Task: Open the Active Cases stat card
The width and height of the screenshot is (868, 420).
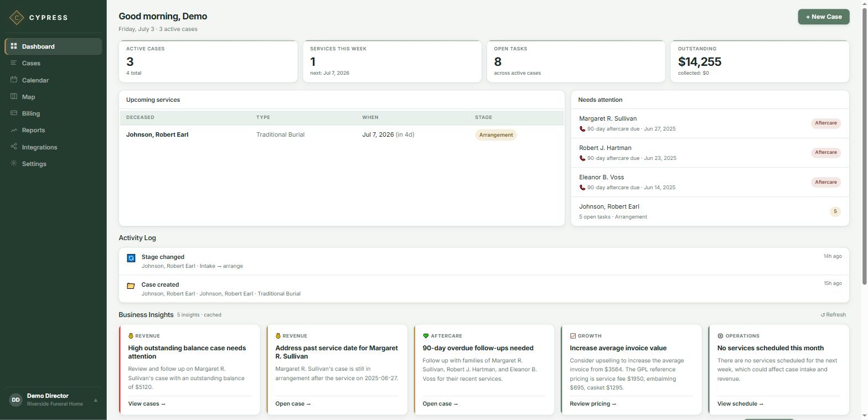Action: (x=208, y=61)
